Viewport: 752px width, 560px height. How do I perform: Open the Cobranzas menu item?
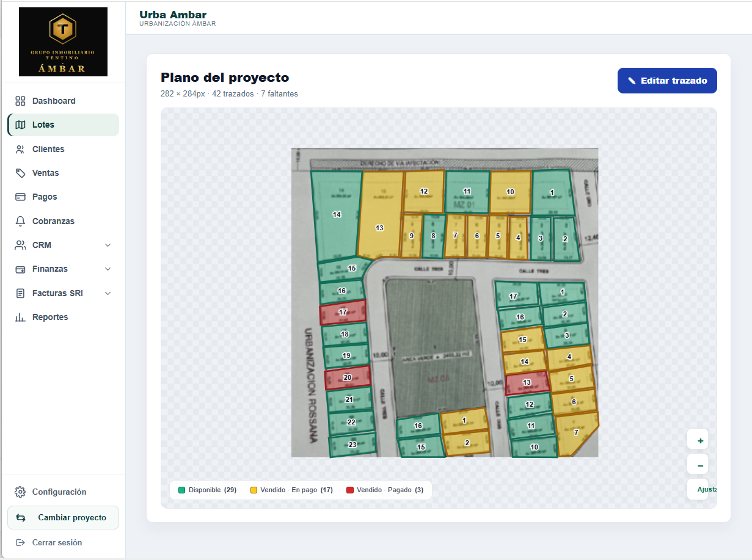63,221
